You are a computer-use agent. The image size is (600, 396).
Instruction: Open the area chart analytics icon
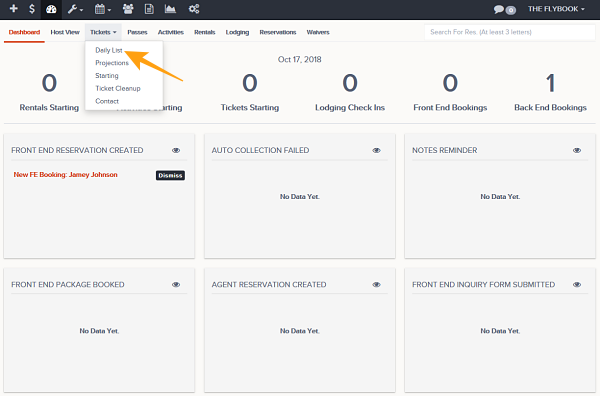(x=170, y=9)
